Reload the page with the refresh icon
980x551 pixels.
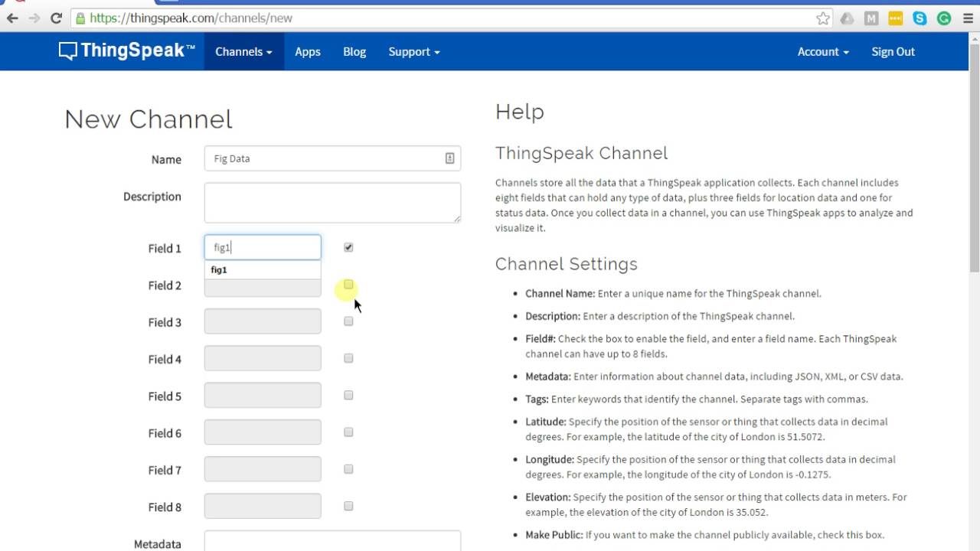pos(56,18)
